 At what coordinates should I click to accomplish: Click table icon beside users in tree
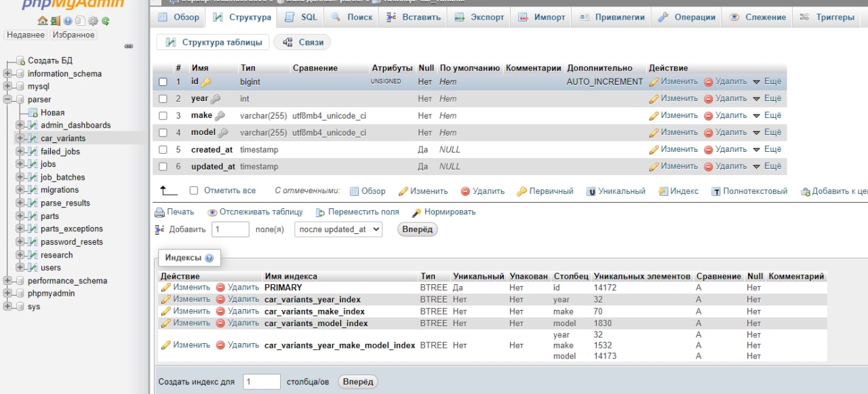click(x=32, y=268)
